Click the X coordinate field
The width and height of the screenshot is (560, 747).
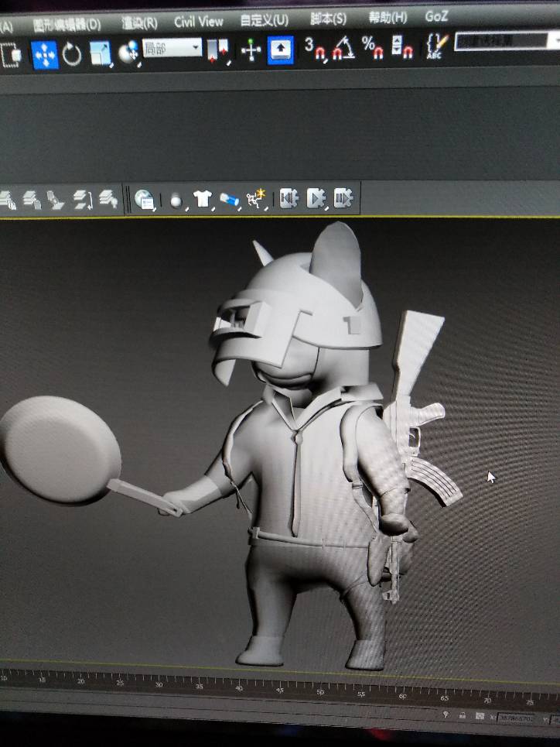517,718
